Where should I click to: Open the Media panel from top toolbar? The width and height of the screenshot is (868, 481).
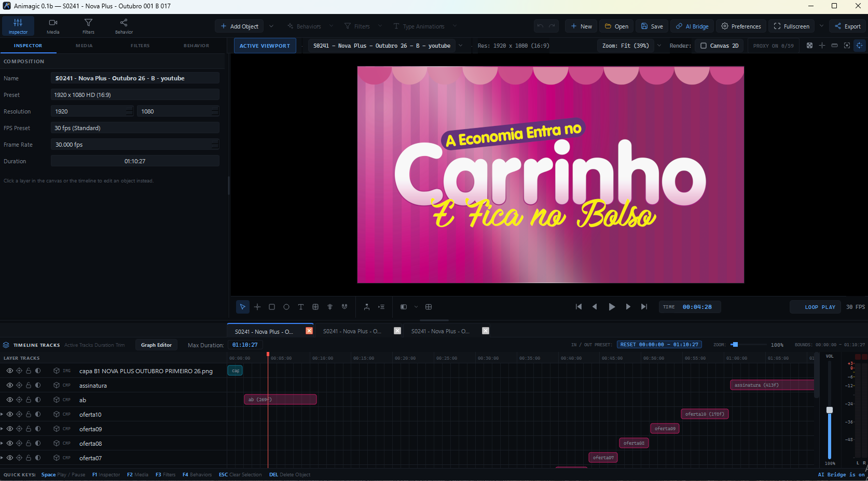[x=53, y=26]
